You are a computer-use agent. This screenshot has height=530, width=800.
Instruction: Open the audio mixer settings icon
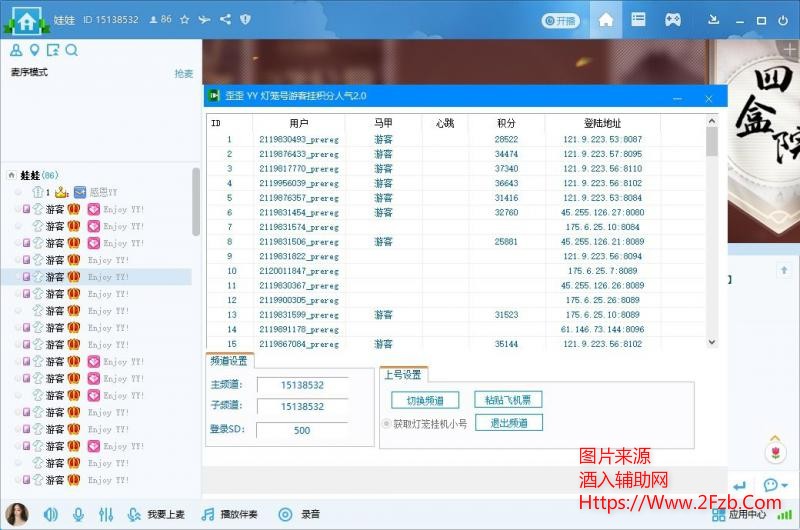[106, 514]
